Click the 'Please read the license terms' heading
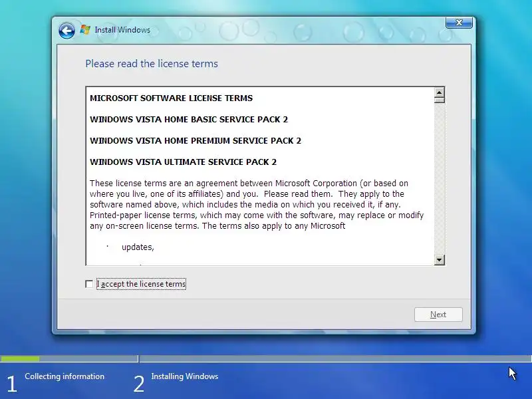 coord(152,64)
